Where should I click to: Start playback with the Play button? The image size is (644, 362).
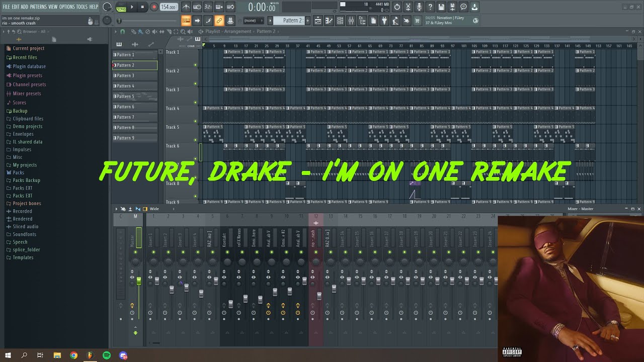click(x=132, y=7)
